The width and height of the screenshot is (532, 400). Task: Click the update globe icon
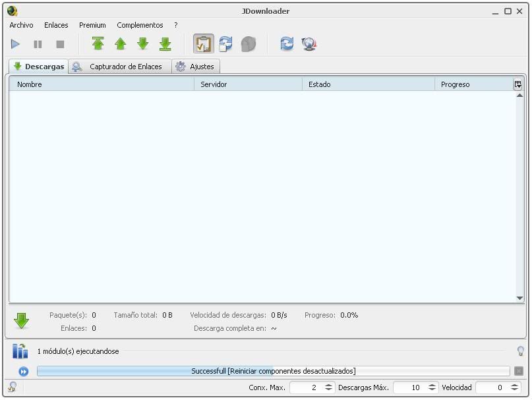tap(309, 44)
